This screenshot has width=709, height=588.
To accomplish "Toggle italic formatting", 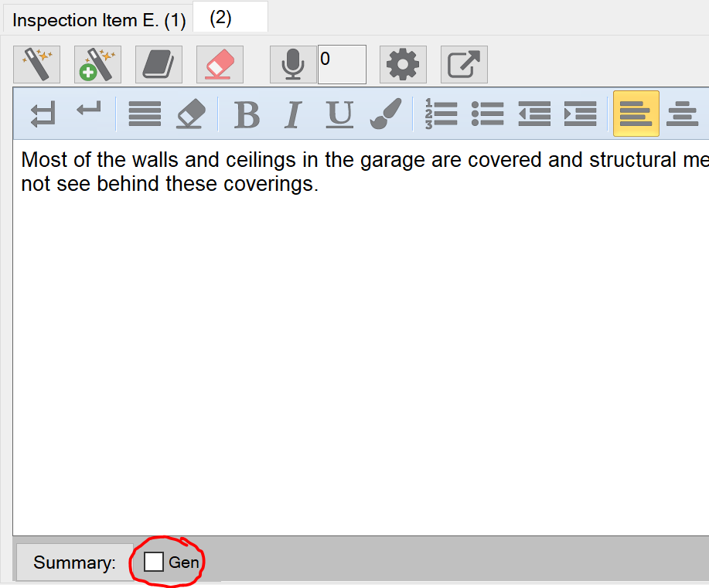I will pos(292,114).
